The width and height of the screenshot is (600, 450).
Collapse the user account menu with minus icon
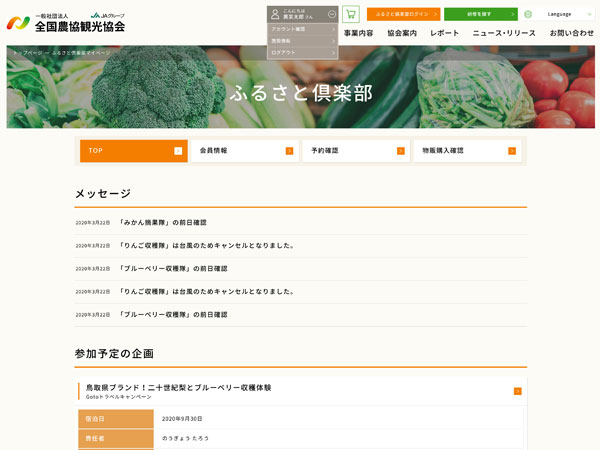click(331, 14)
